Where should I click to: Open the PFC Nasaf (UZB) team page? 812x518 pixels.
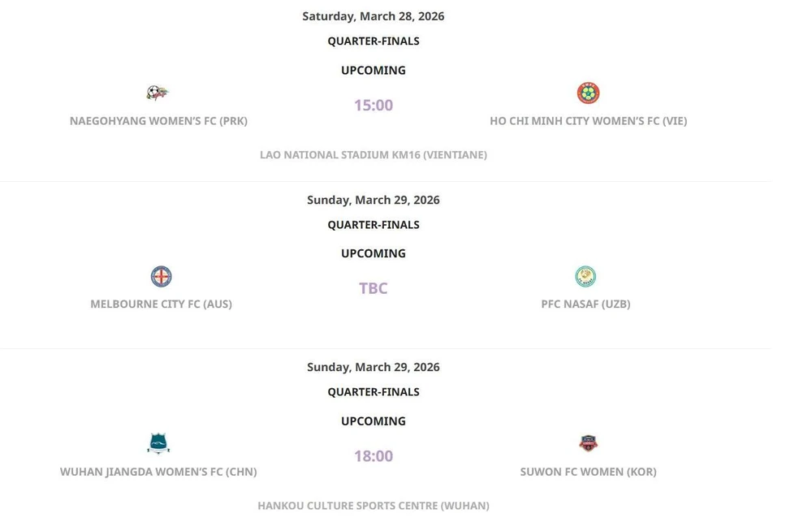[x=585, y=304]
